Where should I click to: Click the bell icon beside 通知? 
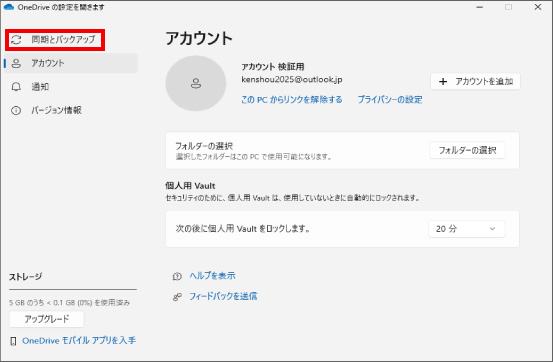tap(16, 87)
